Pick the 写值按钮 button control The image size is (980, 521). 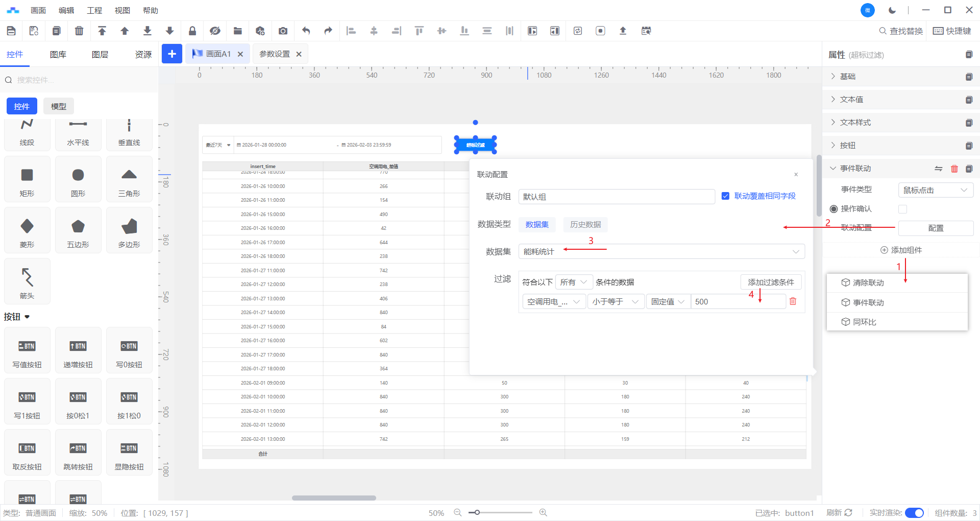click(x=27, y=352)
